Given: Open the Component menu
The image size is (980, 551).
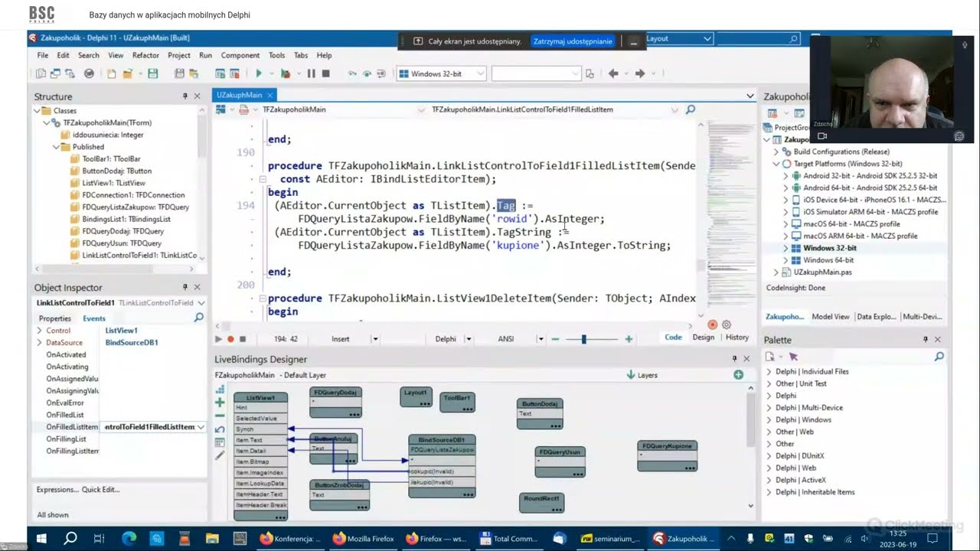Looking at the screenshot, I should pyautogui.click(x=240, y=55).
